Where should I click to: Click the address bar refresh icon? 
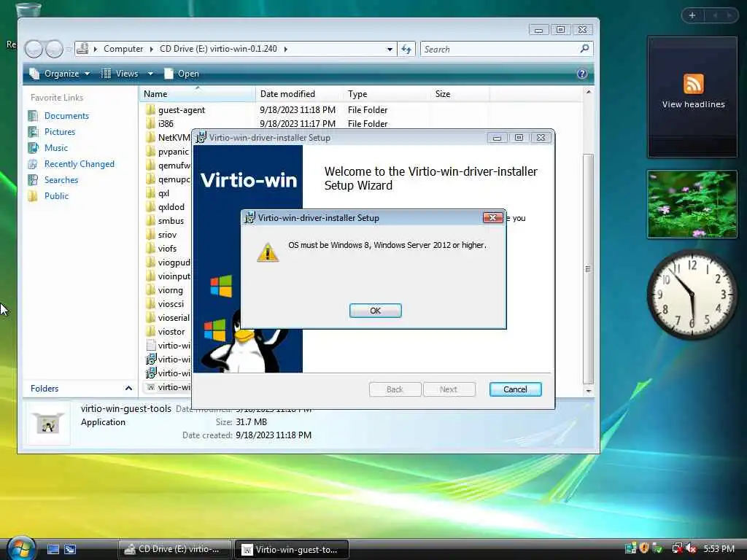click(x=406, y=49)
